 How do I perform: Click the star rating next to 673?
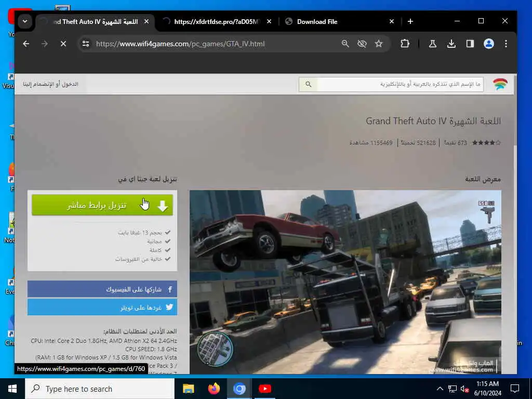tap(486, 143)
